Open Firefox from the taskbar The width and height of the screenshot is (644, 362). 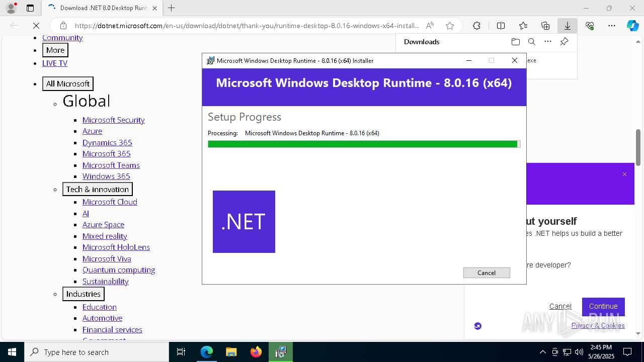(256, 352)
